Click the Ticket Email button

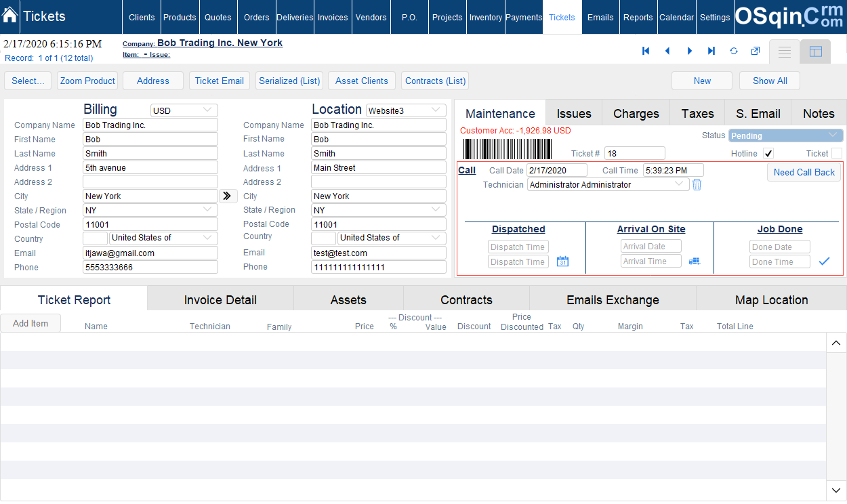tap(220, 81)
